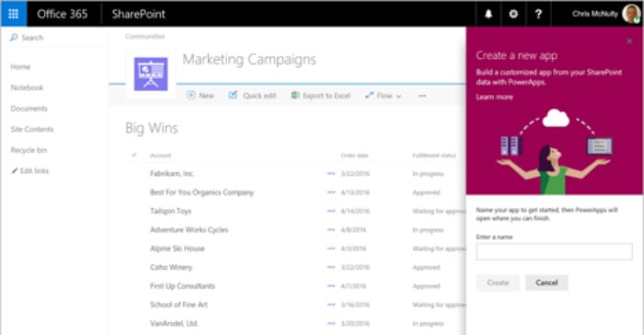Click the Chris McNulty profile picture
644x335 pixels.
[x=631, y=14]
